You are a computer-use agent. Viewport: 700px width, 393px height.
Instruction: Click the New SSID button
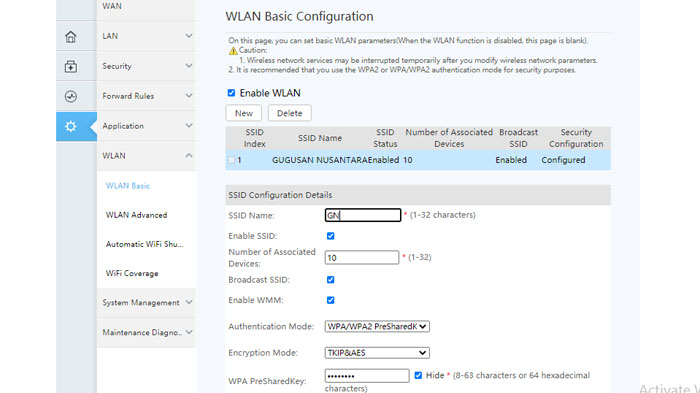click(244, 113)
